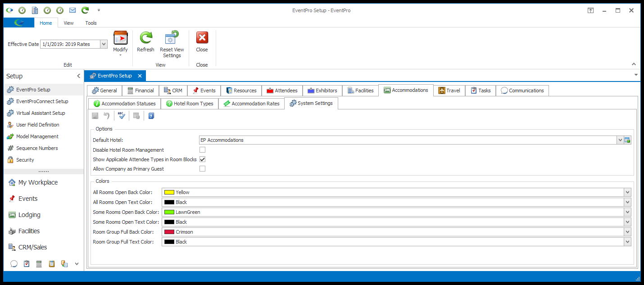The height and width of the screenshot is (285, 644).
Task: Click into the Default Hotel field
Action: tap(408, 140)
